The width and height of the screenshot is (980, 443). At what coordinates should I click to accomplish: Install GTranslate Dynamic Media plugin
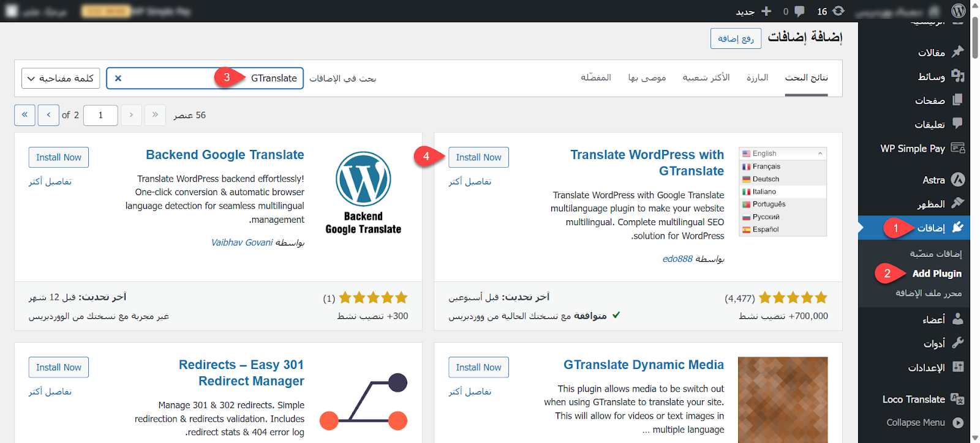[x=478, y=367]
